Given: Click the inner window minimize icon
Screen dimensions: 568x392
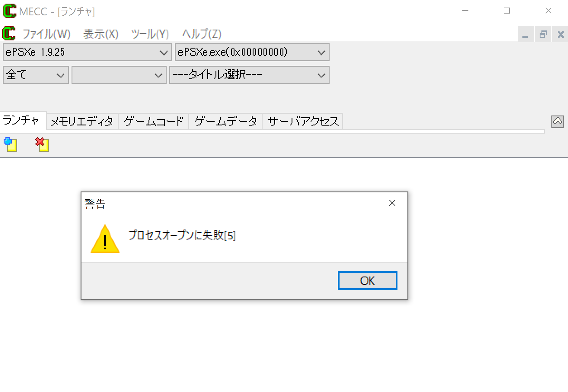Looking at the screenshot, I should (x=526, y=34).
